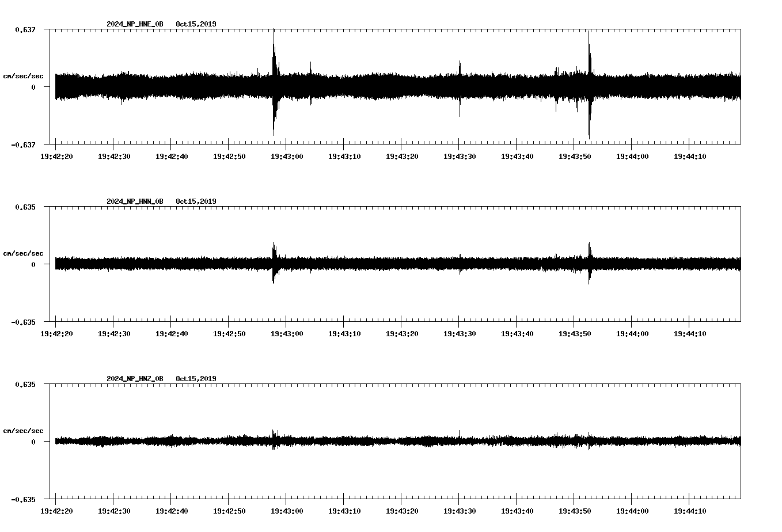Image resolution: width=782 pixels, height=532 pixels.
Task: Click the 0.635 upper limit of HNN plot
Action: click(25, 207)
